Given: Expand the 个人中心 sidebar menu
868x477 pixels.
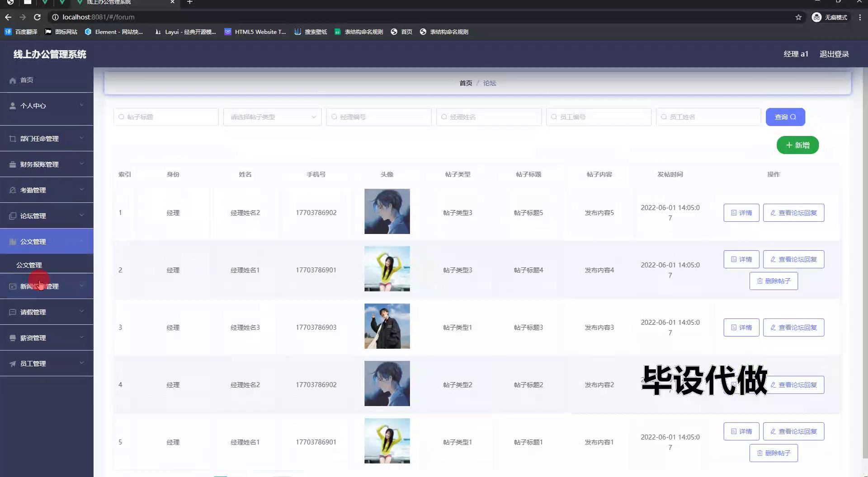Looking at the screenshot, I should 47,106.
